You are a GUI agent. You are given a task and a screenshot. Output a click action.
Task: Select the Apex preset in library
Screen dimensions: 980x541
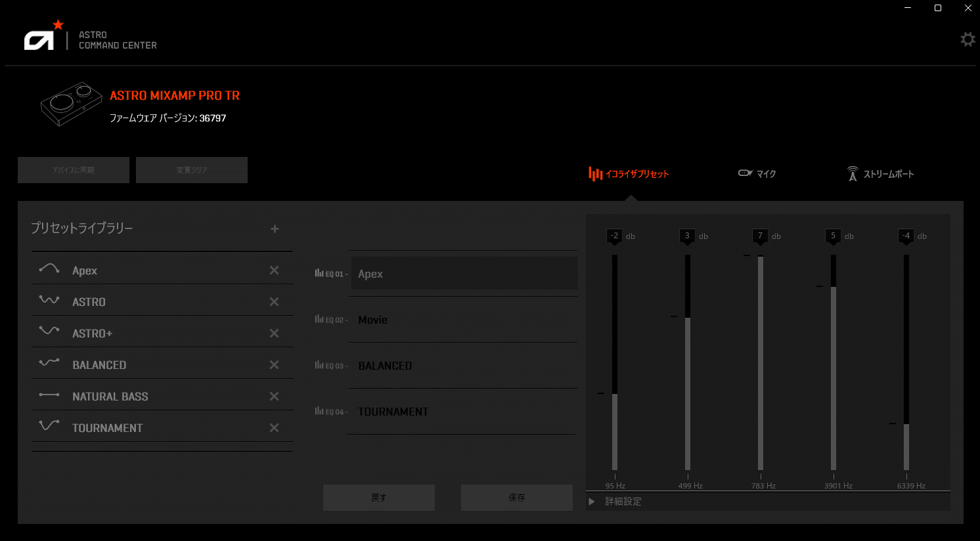click(x=162, y=270)
